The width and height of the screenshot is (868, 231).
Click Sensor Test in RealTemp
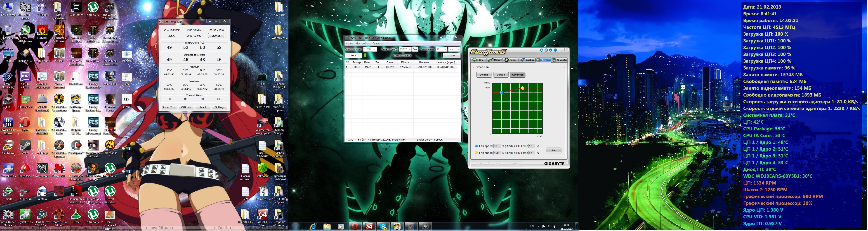pos(169,107)
